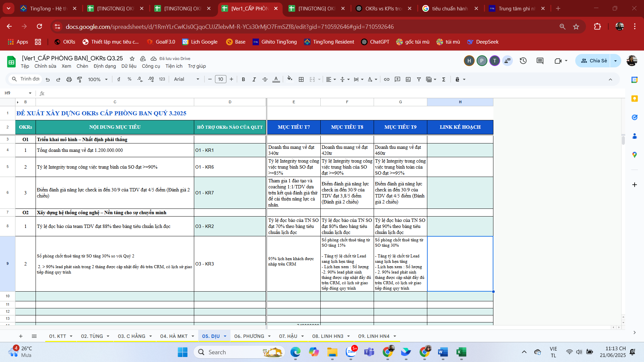Open version history clock icon
The height and width of the screenshot is (362, 644).
coord(523,61)
